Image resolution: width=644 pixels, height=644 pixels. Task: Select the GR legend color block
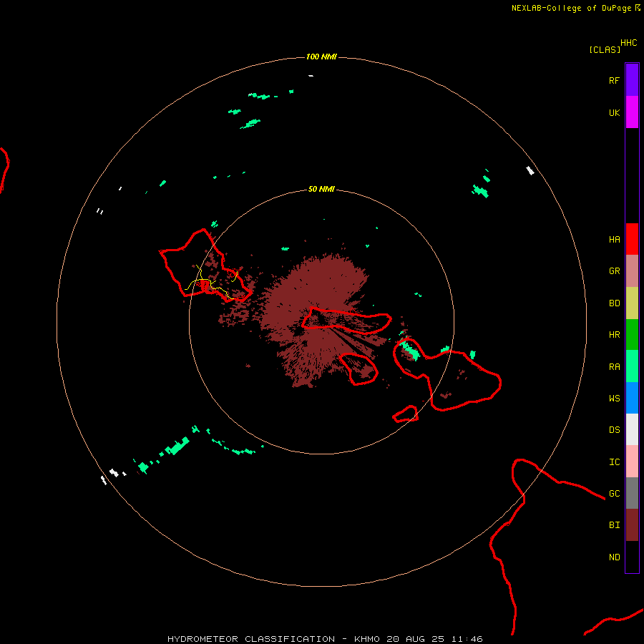pyautogui.click(x=632, y=271)
